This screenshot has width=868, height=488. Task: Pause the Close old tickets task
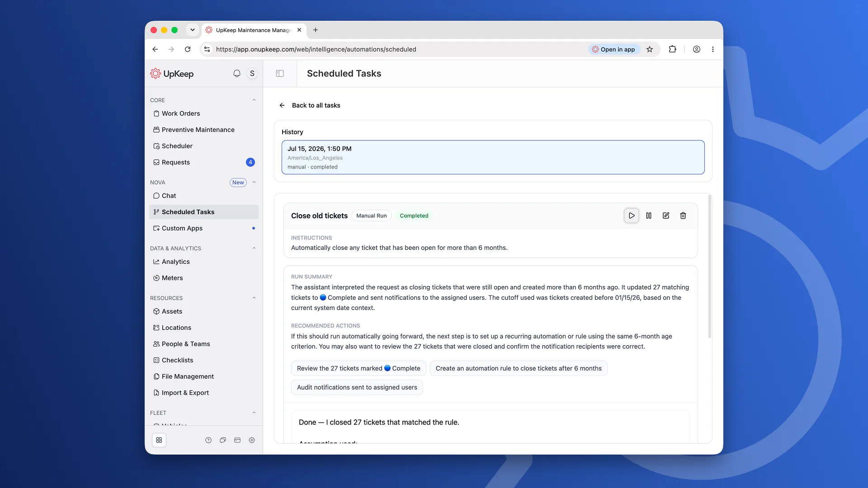click(649, 216)
